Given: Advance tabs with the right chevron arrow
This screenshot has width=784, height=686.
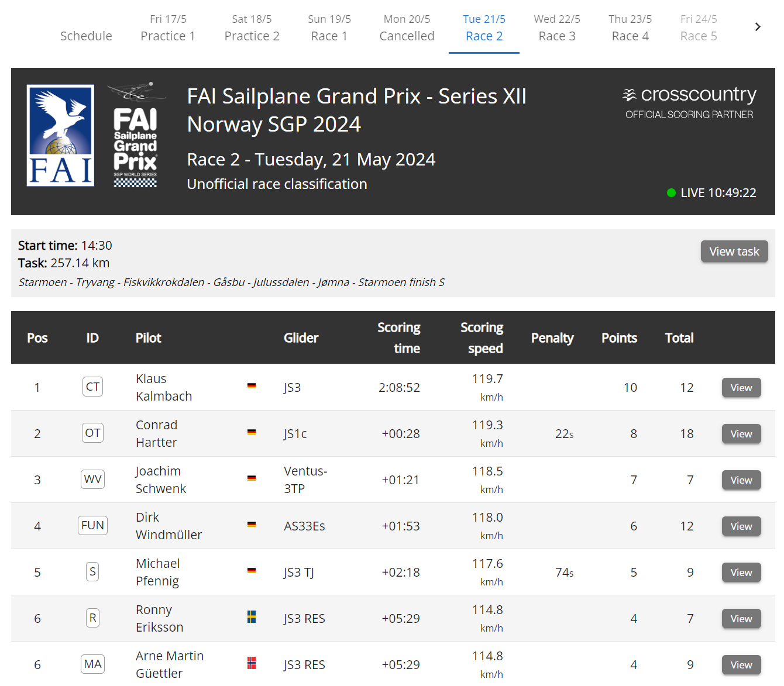Looking at the screenshot, I should coord(758,27).
